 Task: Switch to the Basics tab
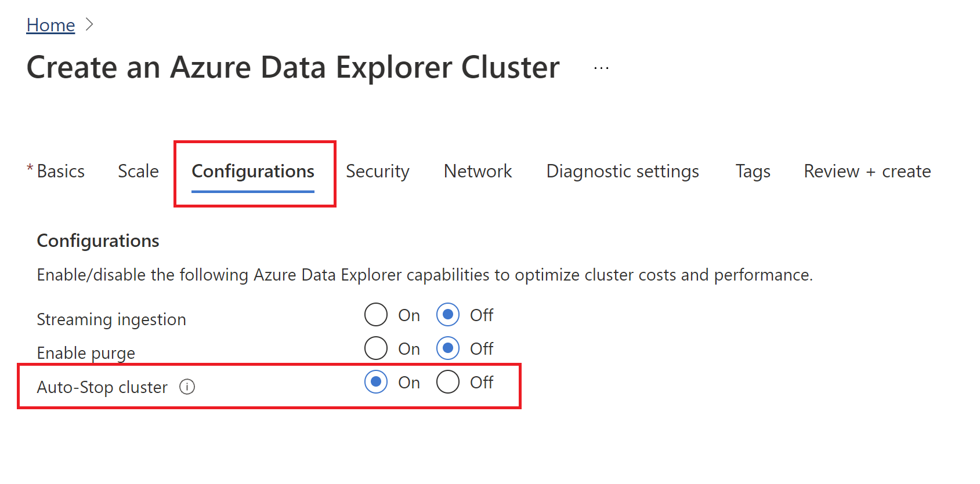pyautogui.click(x=60, y=171)
